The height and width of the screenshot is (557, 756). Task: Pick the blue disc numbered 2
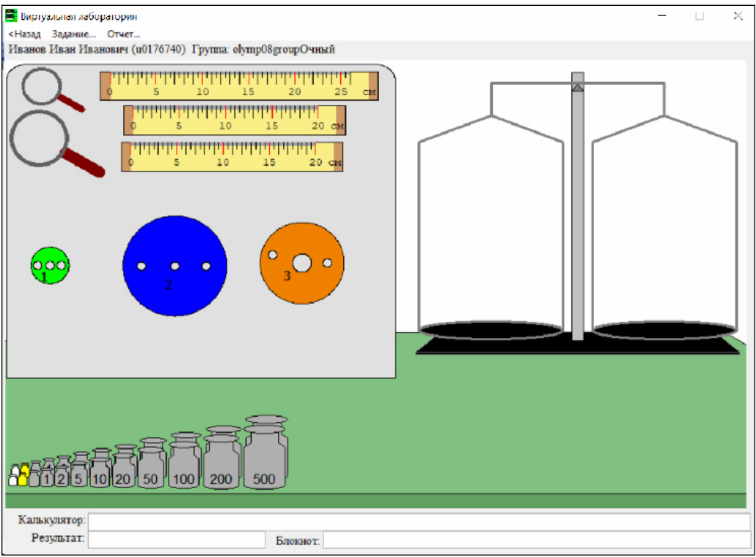[175, 266]
